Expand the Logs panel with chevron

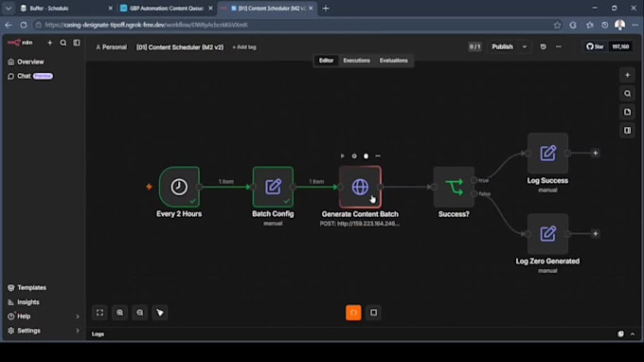click(633, 335)
